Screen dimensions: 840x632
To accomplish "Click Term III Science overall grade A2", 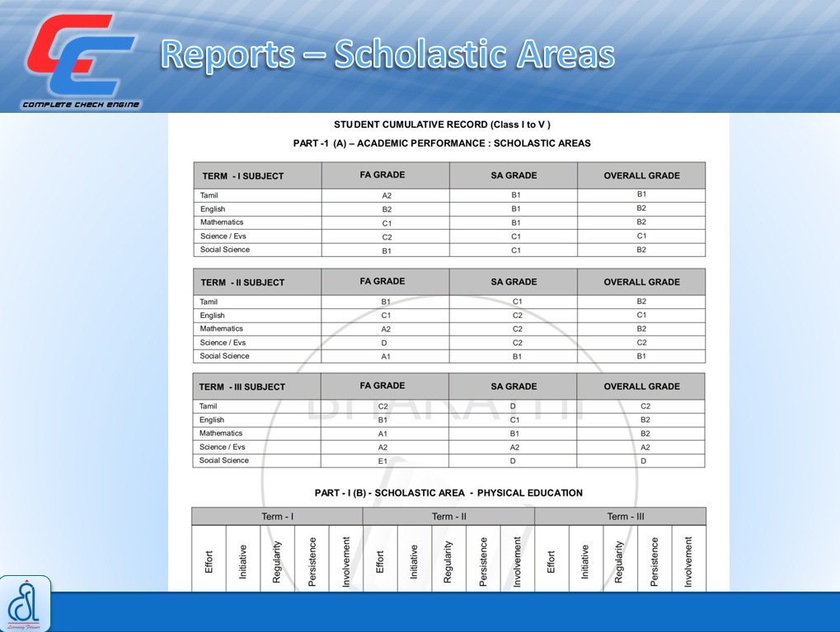I will tap(645, 447).
